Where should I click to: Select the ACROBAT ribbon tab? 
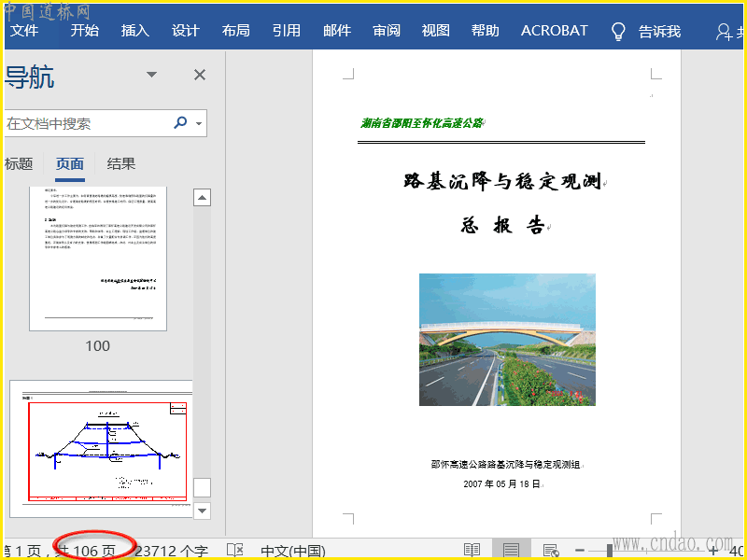point(554,31)
